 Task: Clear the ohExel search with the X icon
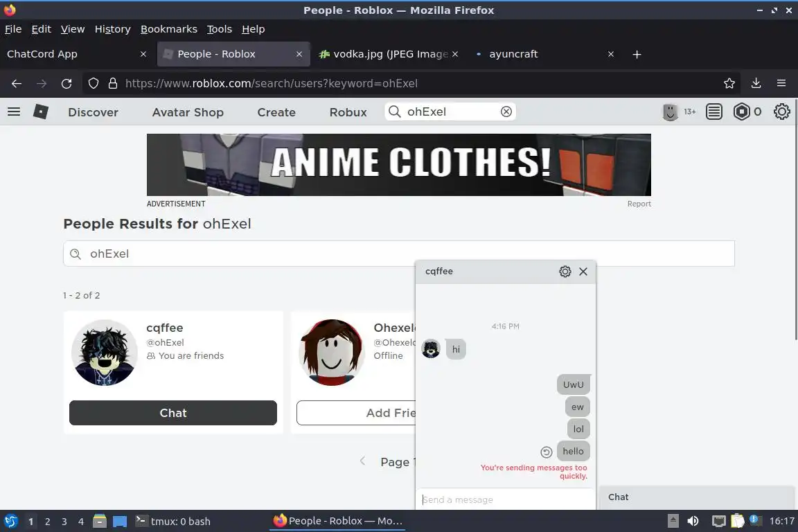coord(506,112)
